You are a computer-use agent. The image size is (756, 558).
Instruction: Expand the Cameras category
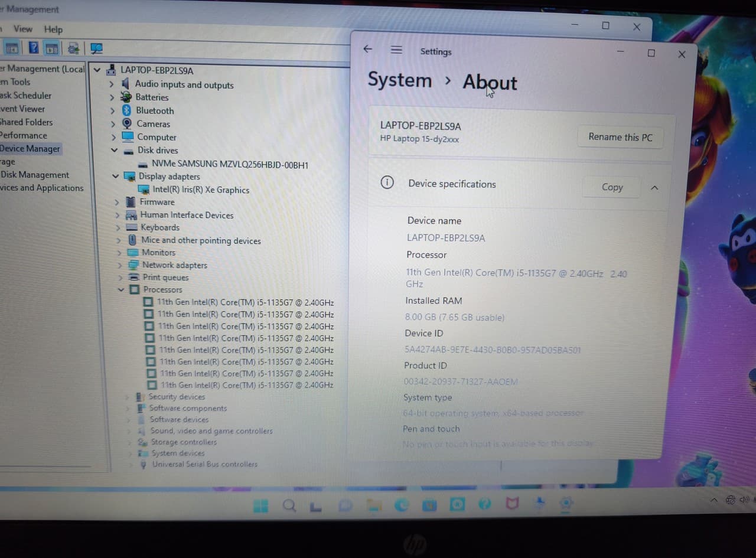click(x=113, y=124)
